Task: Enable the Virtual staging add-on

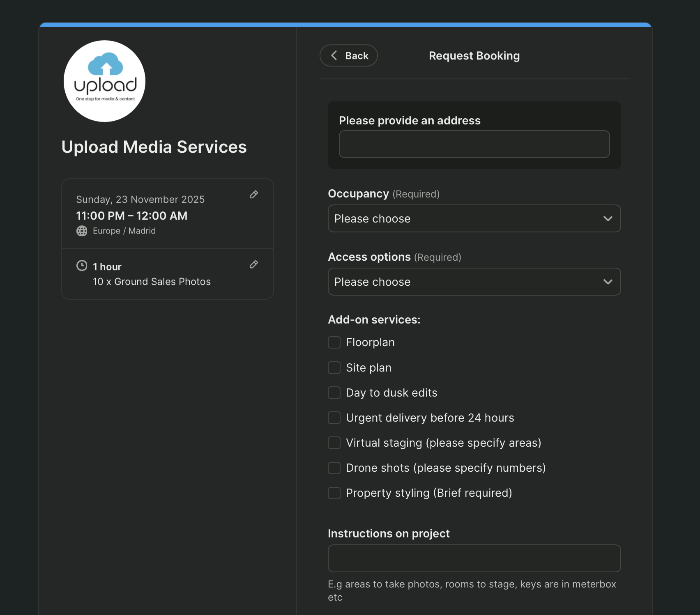Action: coord(334,443)
